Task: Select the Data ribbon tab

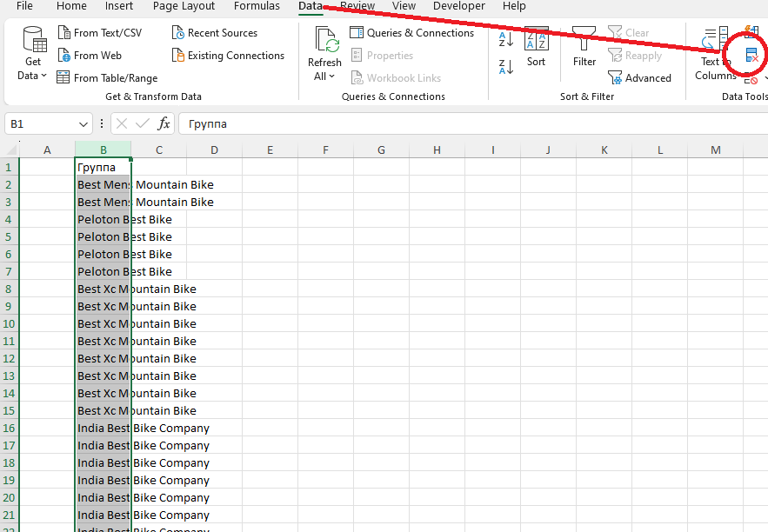Action: point(311,6)
